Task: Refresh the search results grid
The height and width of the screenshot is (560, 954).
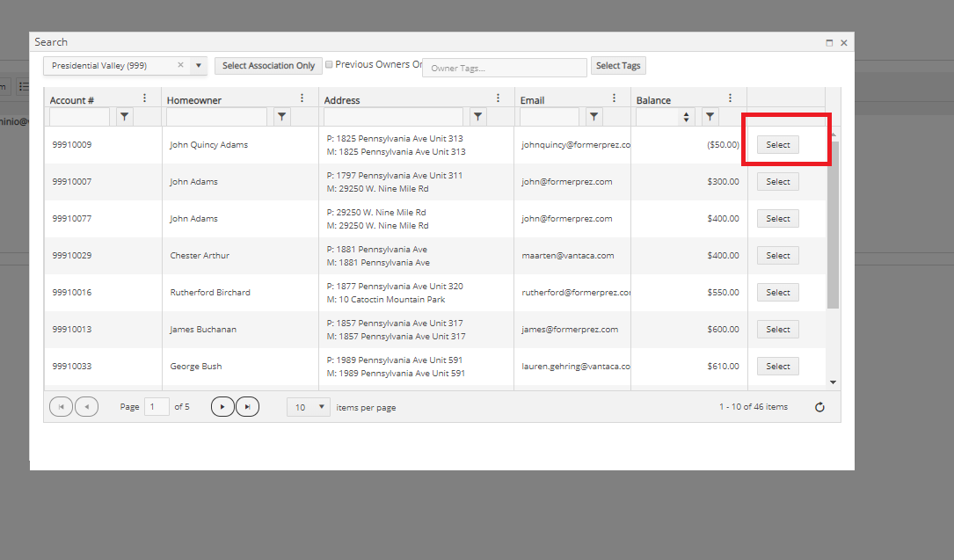Action: click(819, 407)
